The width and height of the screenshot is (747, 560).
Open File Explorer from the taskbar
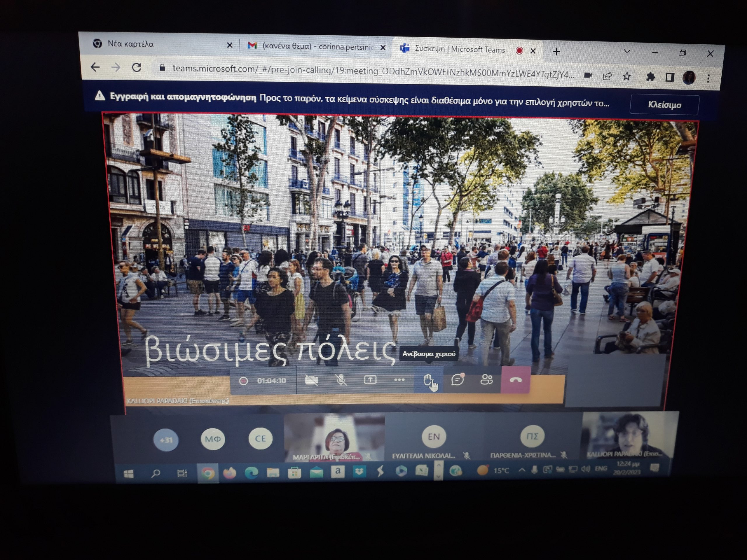click(x=273, y=472)
